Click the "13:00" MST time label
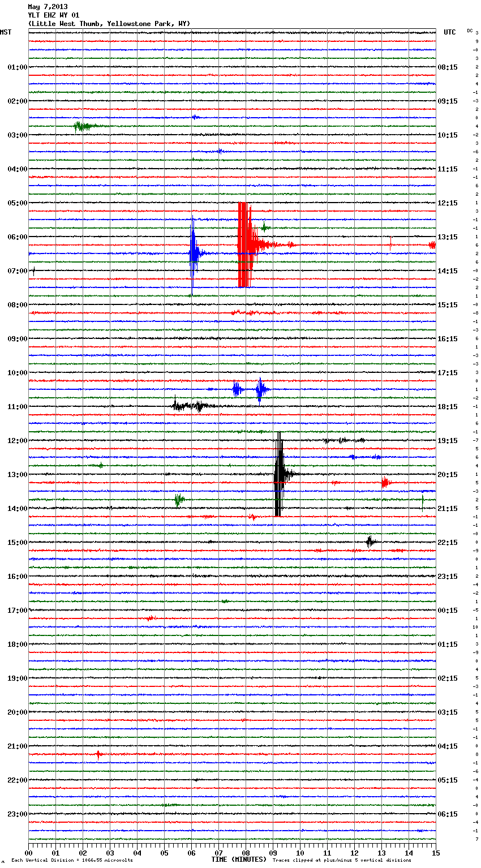 pos(18,475)
